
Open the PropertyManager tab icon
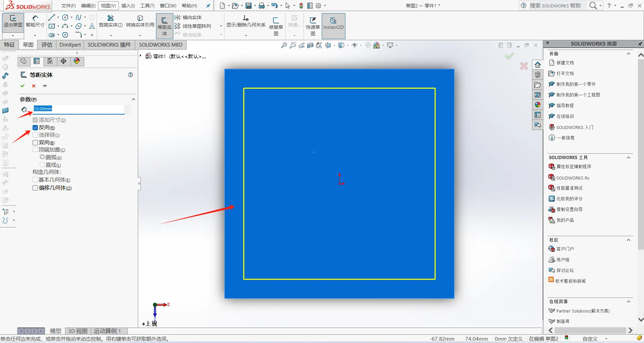[x=37, y=61]
